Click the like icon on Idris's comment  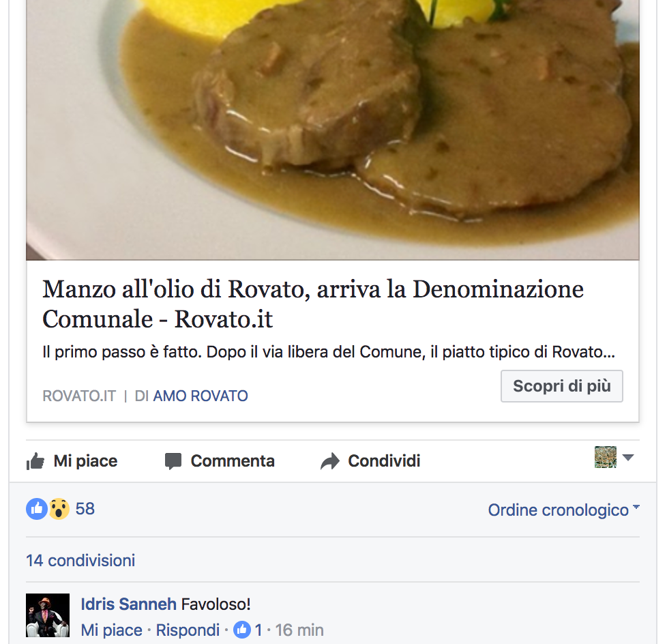click(242, 630)
